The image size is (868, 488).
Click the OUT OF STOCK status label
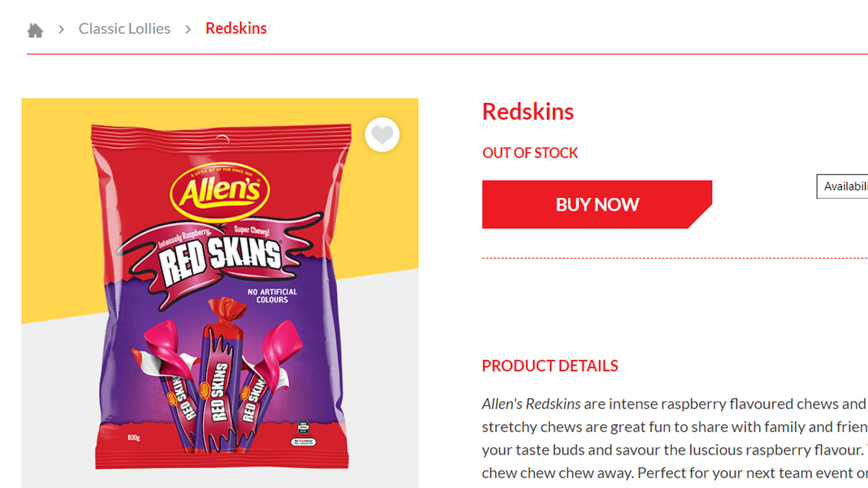tap(530, 153)
